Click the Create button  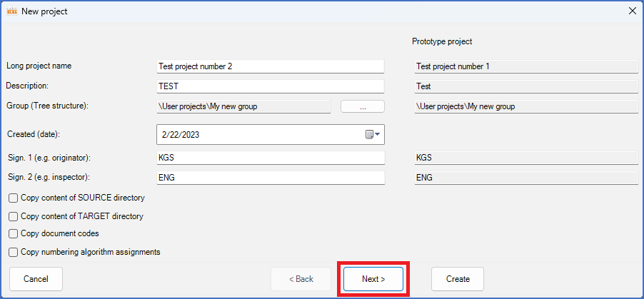(x=457, y=279)
